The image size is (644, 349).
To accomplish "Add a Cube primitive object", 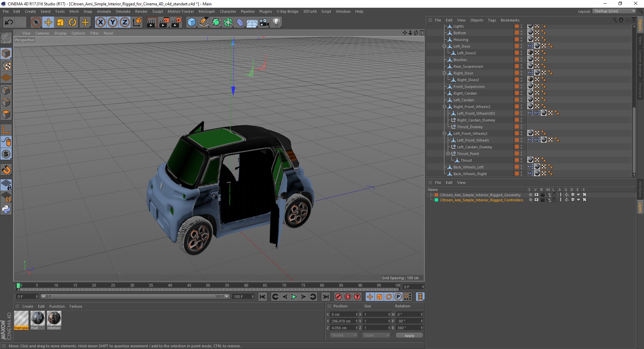I will pos(192,22).
